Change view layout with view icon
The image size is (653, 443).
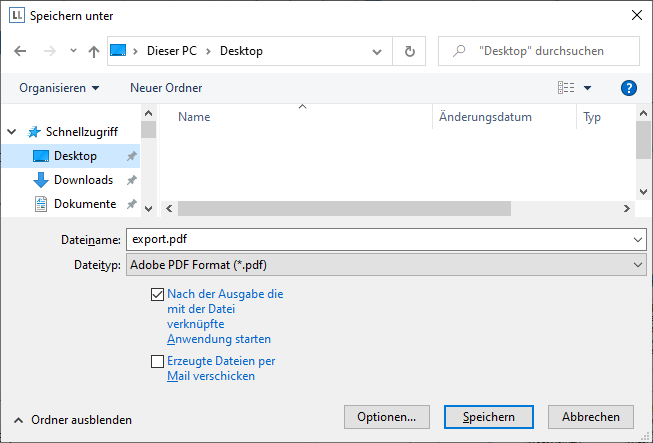[567, 88]
